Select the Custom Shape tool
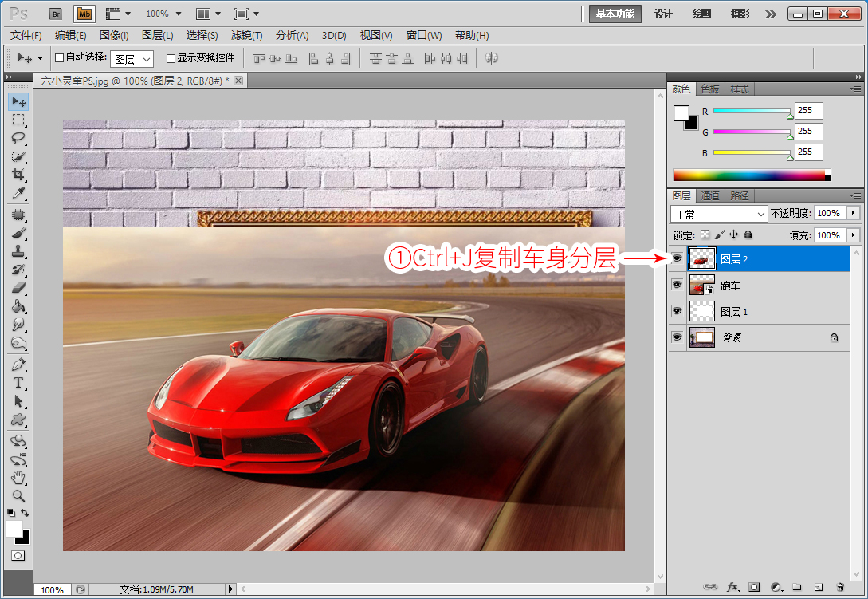Viewport: 868px width, 599px height. pyautogui.click(x=19, y=420)
